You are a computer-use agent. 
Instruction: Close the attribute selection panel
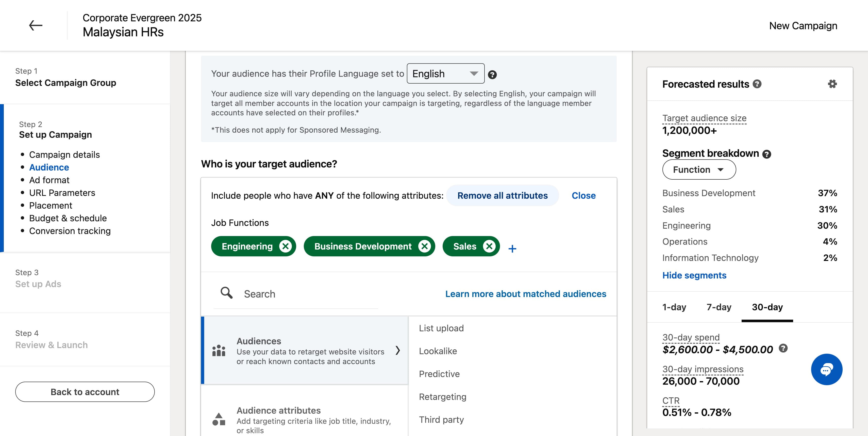[583, 196]
